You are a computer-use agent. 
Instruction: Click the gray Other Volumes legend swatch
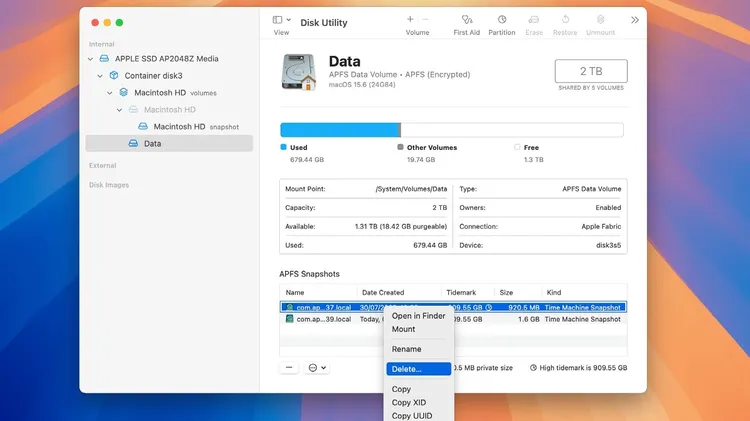(x=400, y=147)
